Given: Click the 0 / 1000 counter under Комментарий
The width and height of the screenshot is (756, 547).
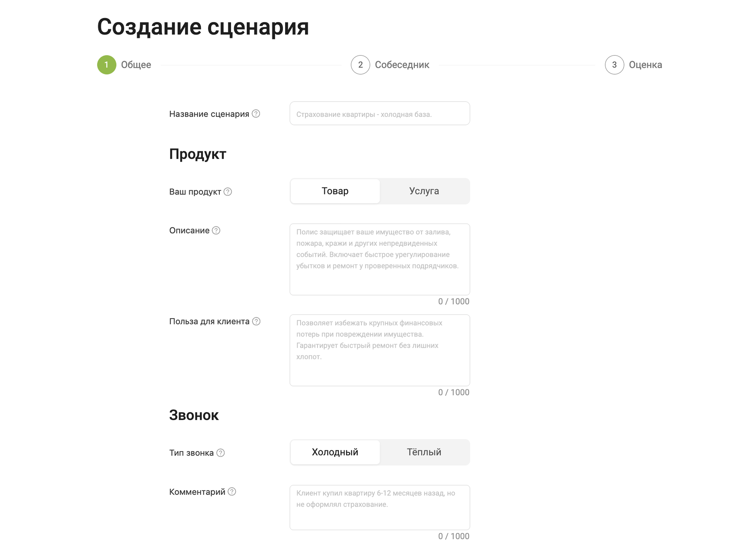Looking at the screenshot, I should (x=454, y=536).
